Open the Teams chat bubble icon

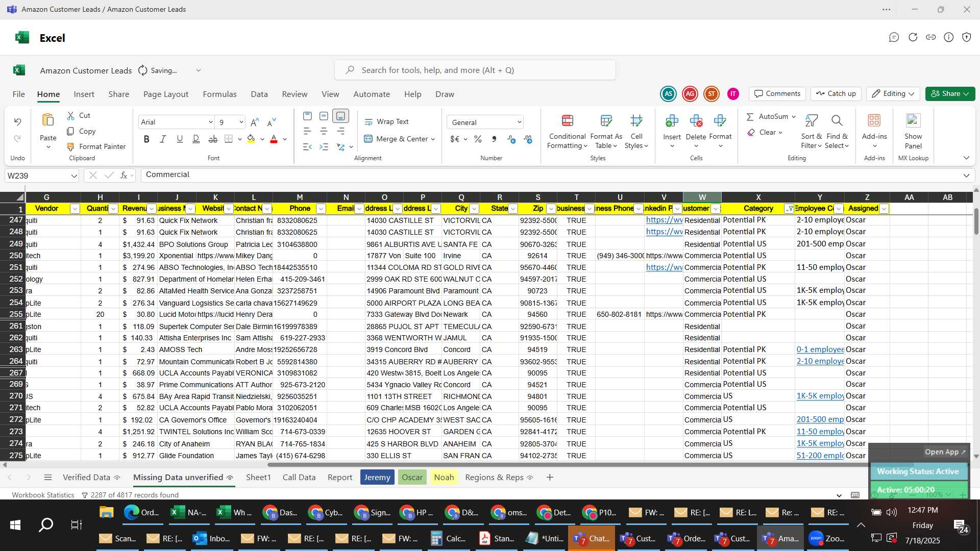coord(894,37)
